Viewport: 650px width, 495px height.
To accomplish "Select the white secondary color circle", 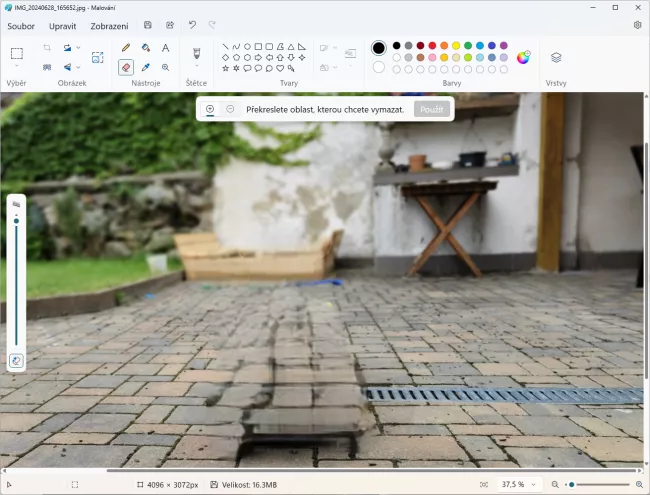I will pyautogui.click(x=378, y=67).
